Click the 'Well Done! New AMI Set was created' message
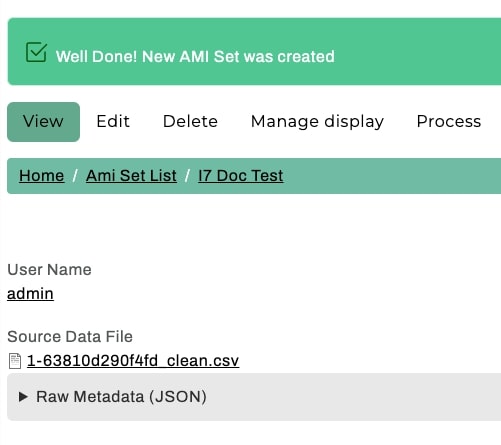The height and width of the screenshot is (445, 501). click(195, 56)
